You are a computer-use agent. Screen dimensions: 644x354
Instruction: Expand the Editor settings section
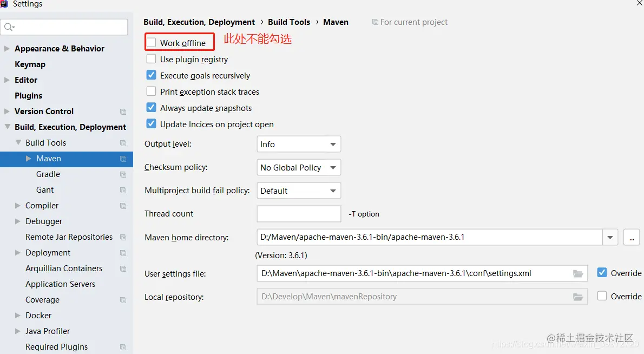[x=7, y=80]
